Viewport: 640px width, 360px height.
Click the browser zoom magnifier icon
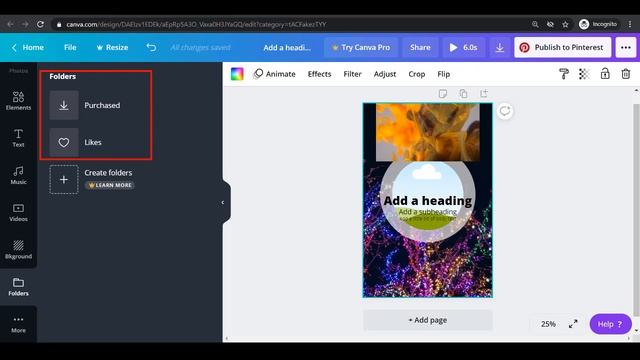coord(535,24)
